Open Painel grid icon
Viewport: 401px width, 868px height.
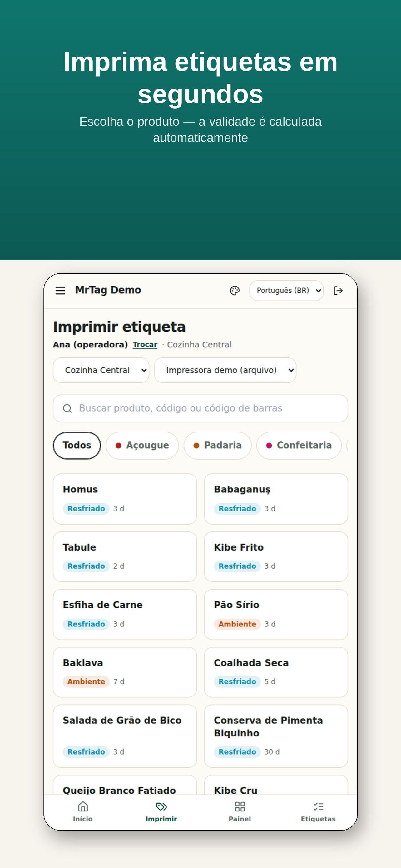click(x=240, y=807)
